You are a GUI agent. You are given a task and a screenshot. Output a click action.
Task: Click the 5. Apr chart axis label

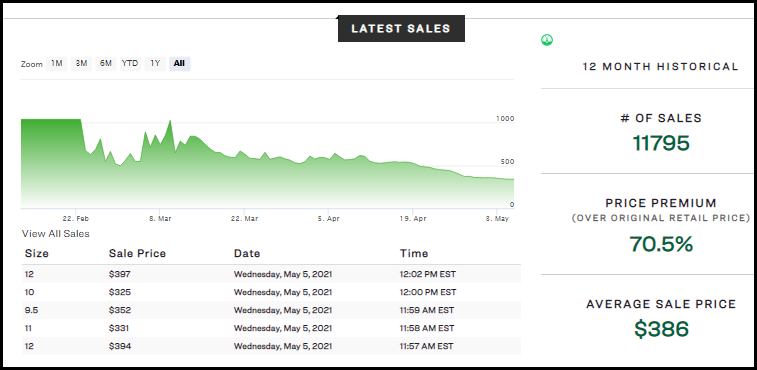(328, 219)
